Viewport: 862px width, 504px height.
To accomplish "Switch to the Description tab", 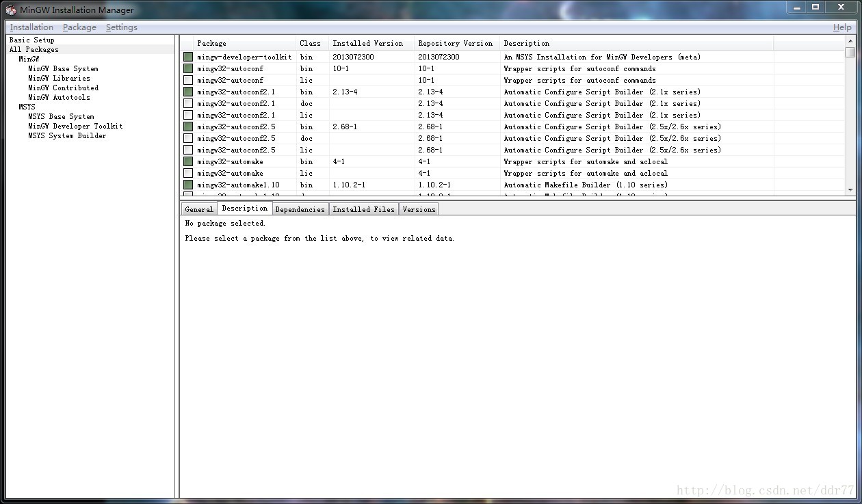I will click(x=244, y=209).
